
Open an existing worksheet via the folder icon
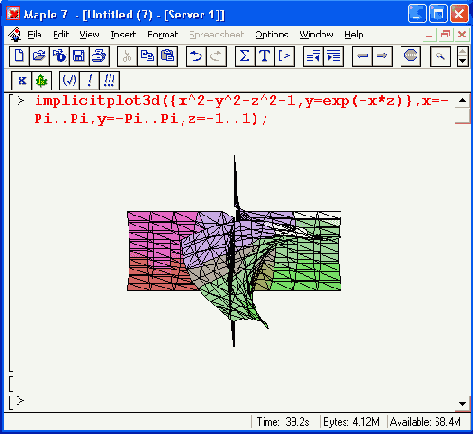(x=39, y=56)
